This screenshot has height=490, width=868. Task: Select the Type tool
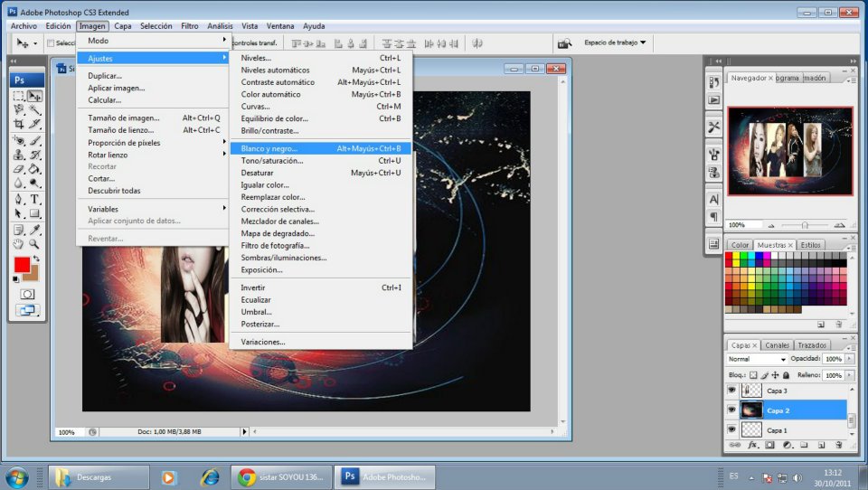tap(34, 199)
